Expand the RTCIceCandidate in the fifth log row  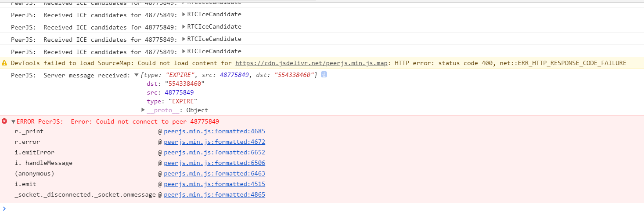coord(184,51)
